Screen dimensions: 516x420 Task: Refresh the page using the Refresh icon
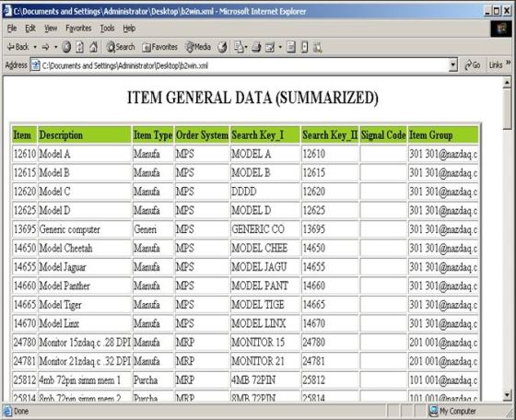pos(79,47)
